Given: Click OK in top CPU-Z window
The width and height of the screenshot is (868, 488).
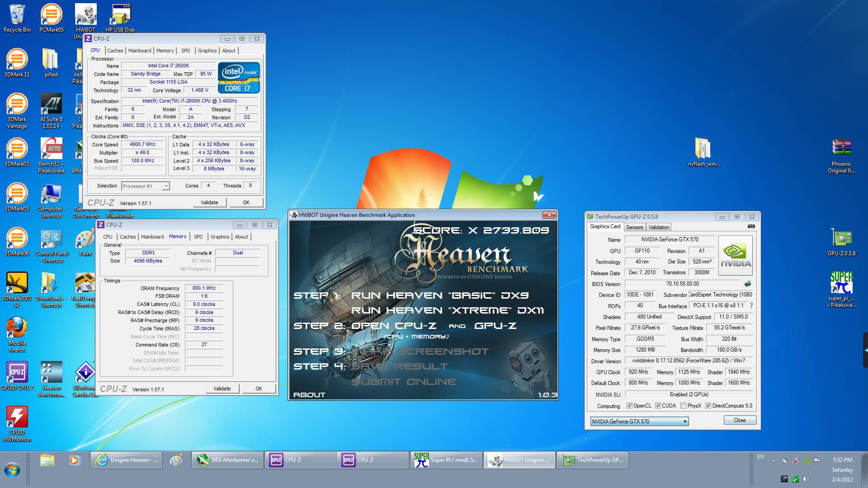Looking at the screenshot, I should click(246, 202).
